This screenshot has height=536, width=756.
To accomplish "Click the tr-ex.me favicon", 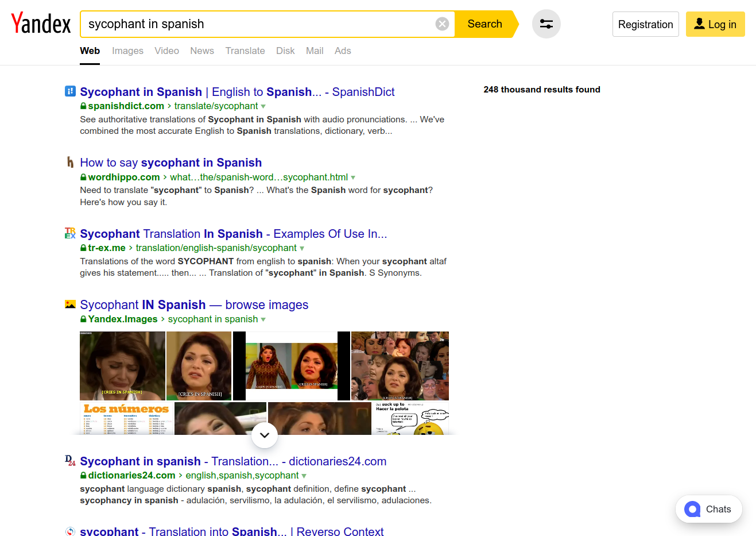I will [x=70, y=233].
